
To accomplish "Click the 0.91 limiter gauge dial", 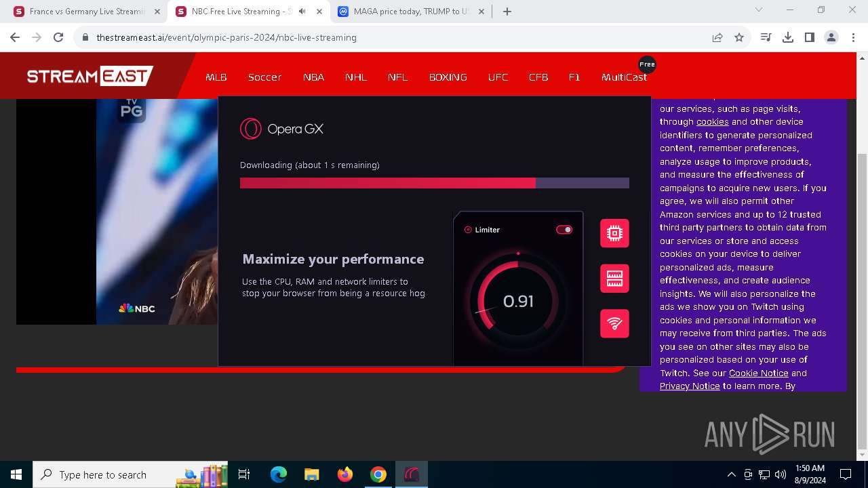I will [518, 302].
